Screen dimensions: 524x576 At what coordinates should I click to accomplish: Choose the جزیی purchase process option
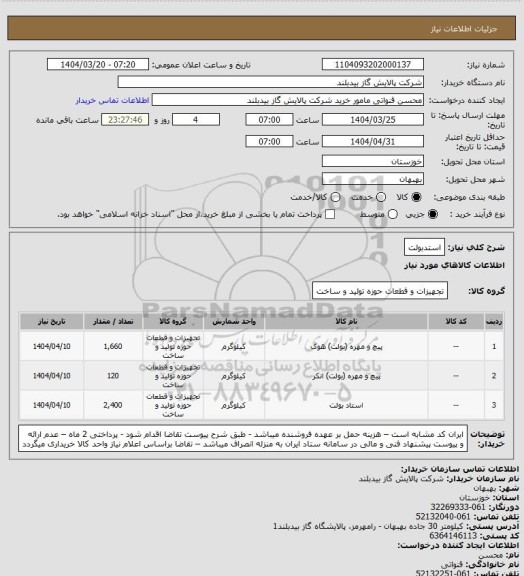click(433, 214)
